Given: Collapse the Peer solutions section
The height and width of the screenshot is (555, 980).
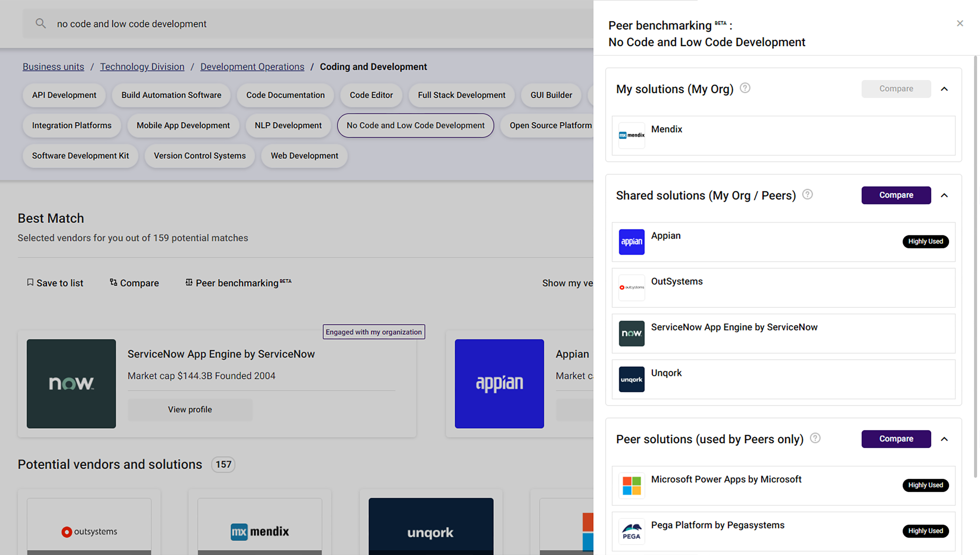Looking at the screenshot, I should tap(944, 439).
